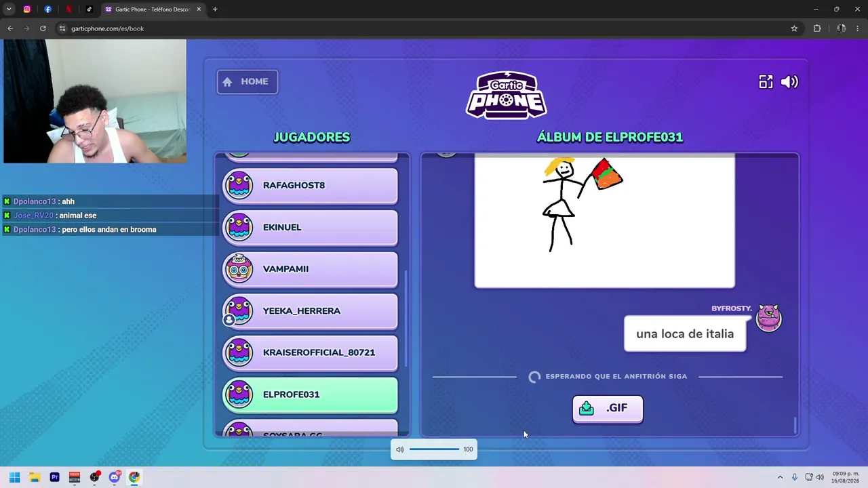Click the ESPERANDO QUE EL ANFITRIÓN SIGA status

(x=616, y=376)
